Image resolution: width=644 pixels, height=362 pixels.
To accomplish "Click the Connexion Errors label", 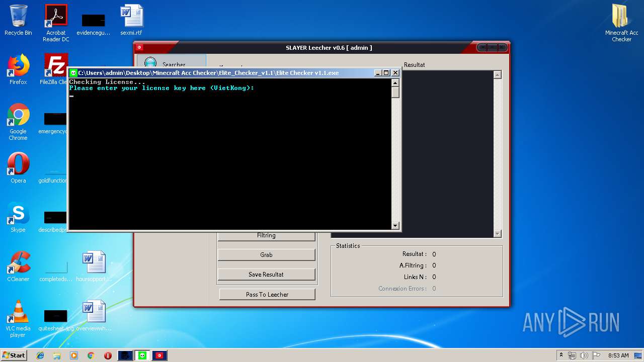I will coord(403,289).
